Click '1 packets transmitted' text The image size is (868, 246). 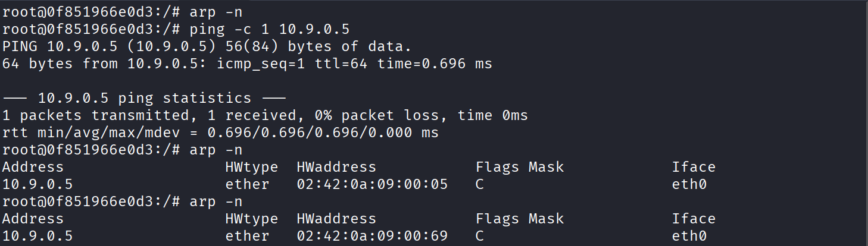82,115
